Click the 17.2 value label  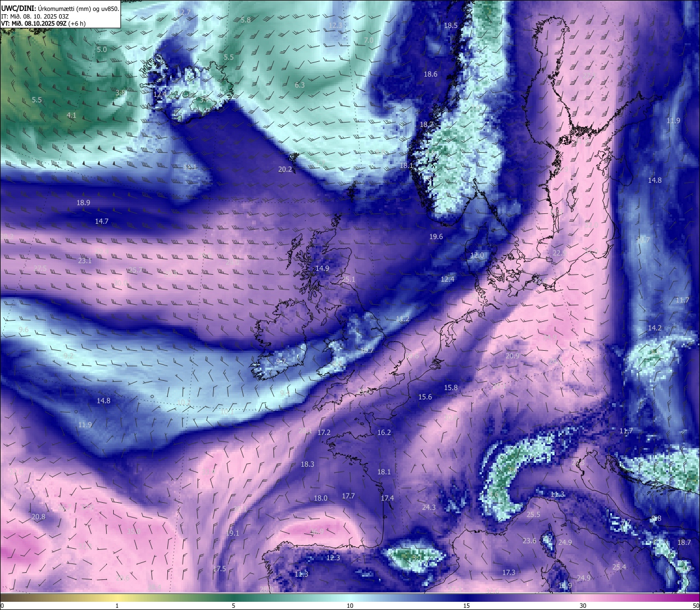324,432
